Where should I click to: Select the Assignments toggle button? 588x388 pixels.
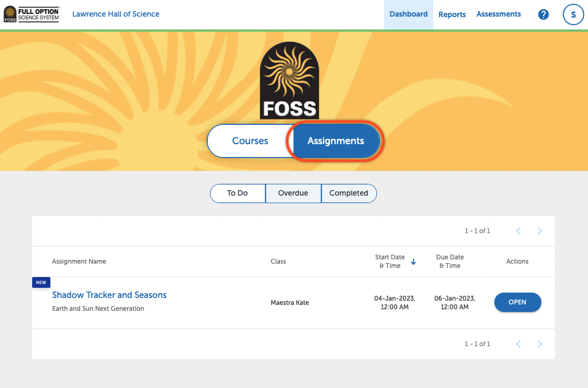click(x=336, y=141)
